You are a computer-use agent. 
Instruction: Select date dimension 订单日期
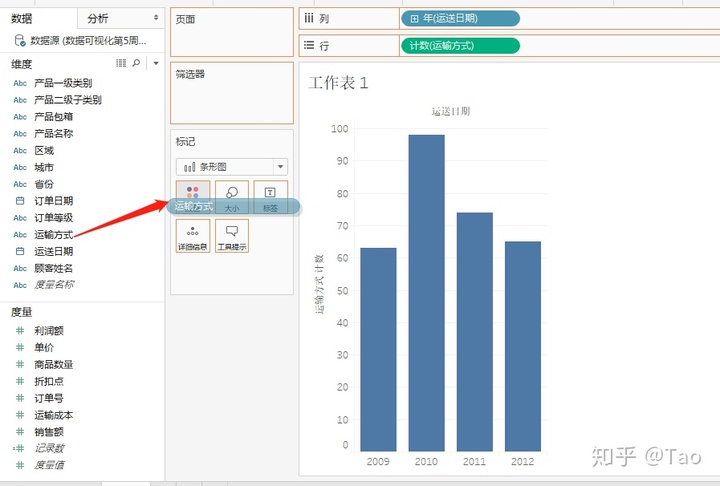(53, 201)
